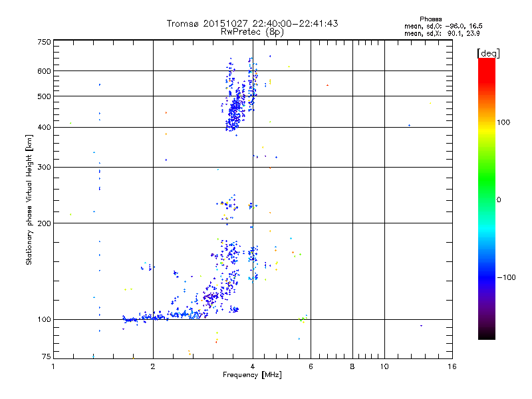This screenshot has width=532, height=399.
Task: Click the y-axis "500" tick label
Action: coord(44,96)
